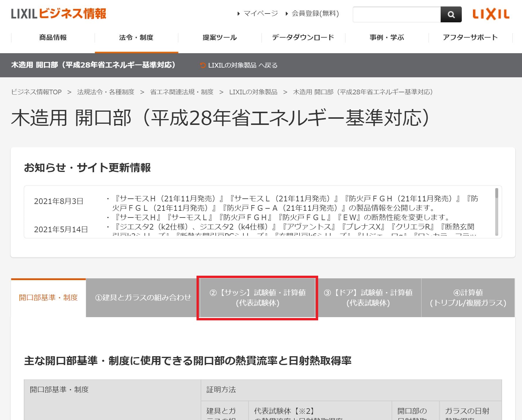Image resolution: width=522 pixels, height=420 pixels.
Task: Select the 事例・学ぶ menu
Action: 386,37
